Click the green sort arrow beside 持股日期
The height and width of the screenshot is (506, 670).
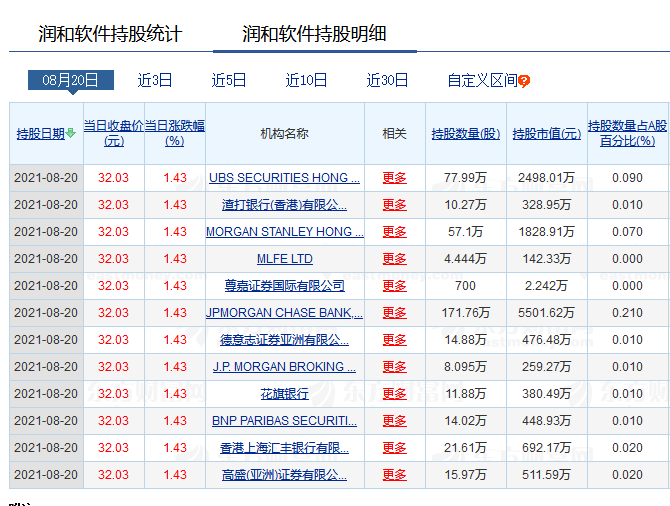[x=71, y=133]
